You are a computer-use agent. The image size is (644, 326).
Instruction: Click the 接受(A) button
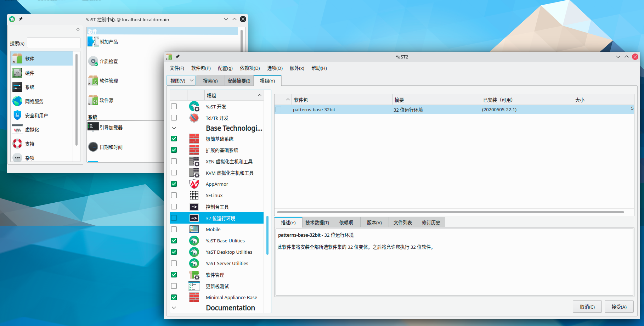[619, 307]
